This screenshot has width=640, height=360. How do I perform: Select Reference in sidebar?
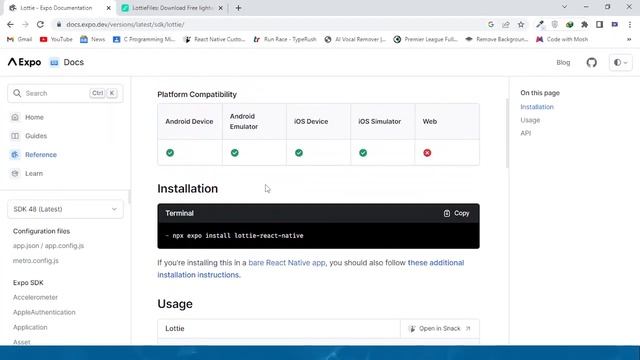(41, 155)
